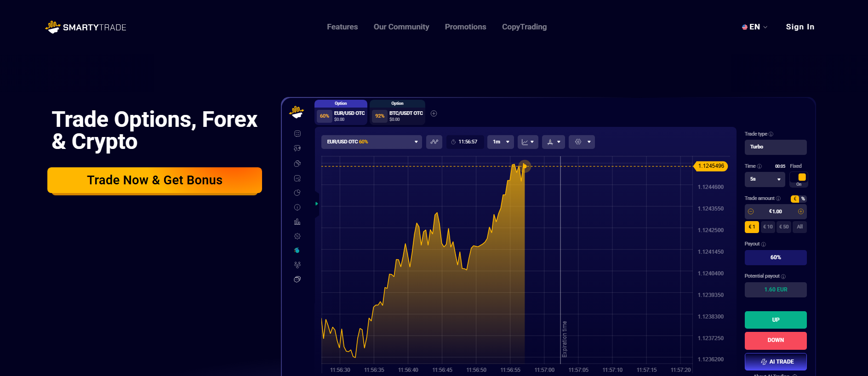Click the info icon next to Trade type
The width and height of the screenshot is (868, 376).
pyautogui.click(x=771, y=134)
